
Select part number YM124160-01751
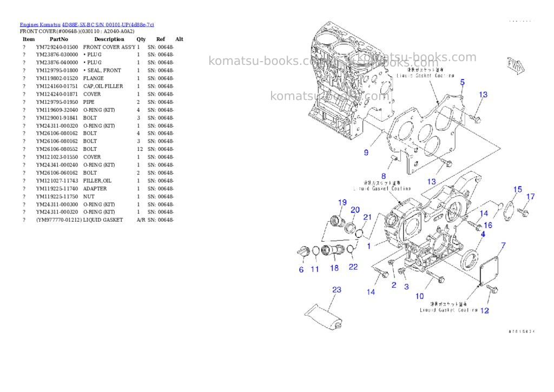pos(57,86)
